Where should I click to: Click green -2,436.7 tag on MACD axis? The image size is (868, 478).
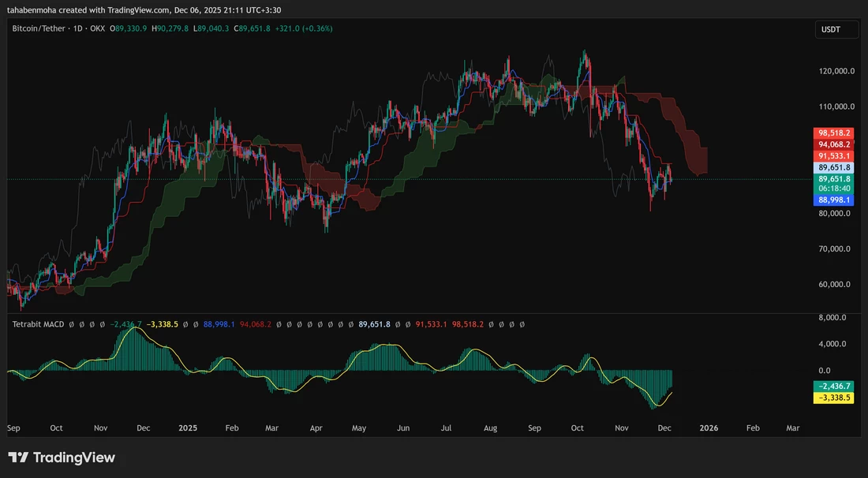pos(833,387)
